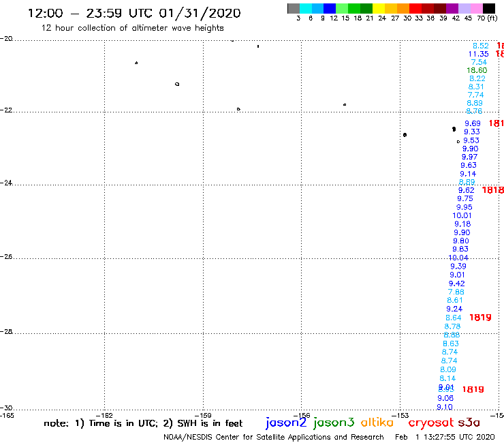The height and width of the screenshot is (443, 504).
Task: Click the pink legend swatch
Action: [x=476, y=8]
